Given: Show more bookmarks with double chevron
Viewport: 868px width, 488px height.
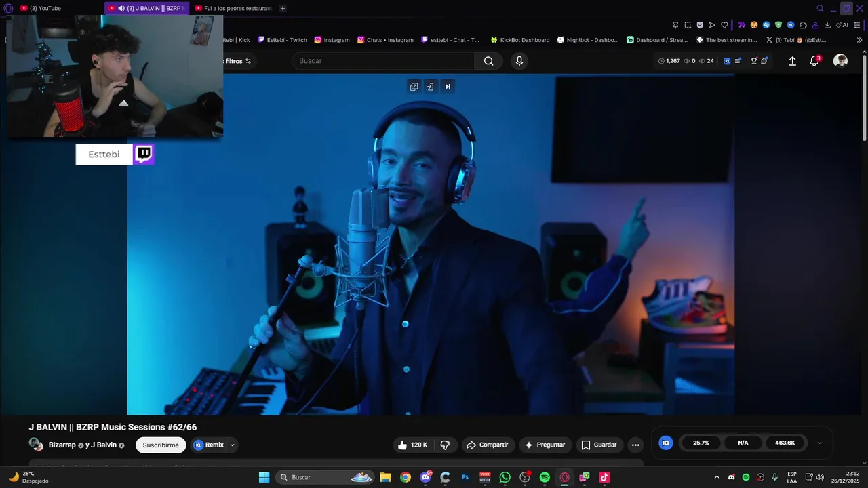Looking at the screenshot, I should (860, 40).
